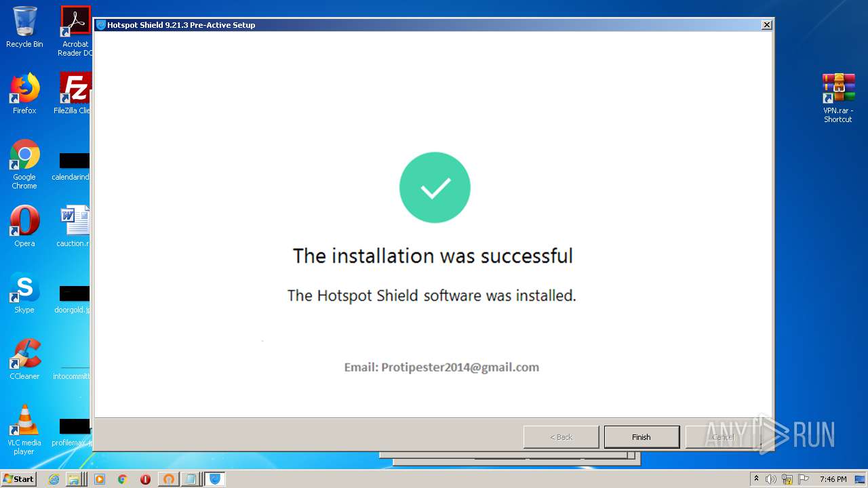
Task: Select the FileZilla Client desktop shortcut
Action: click(74, 94)
